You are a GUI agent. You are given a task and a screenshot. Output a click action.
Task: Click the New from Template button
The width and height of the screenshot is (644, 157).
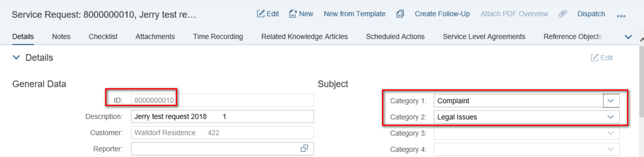[355, 14]
